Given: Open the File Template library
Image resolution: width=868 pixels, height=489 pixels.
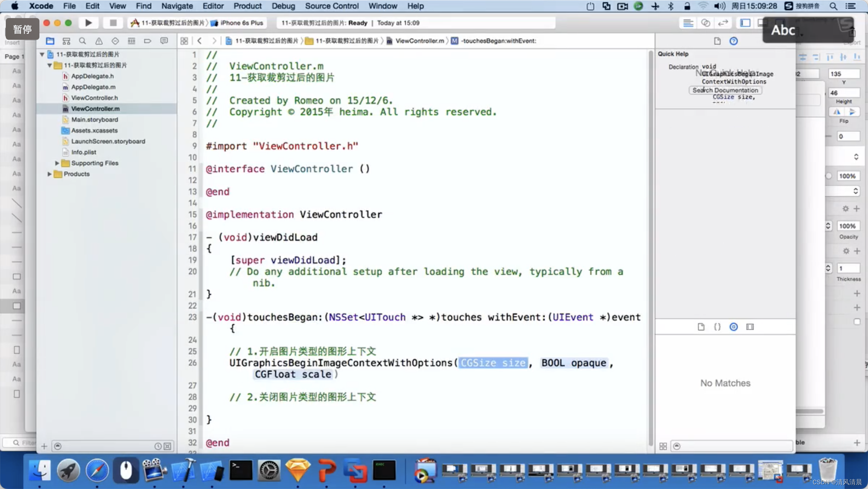Looking at the screenshot, I should click(701, 327).
